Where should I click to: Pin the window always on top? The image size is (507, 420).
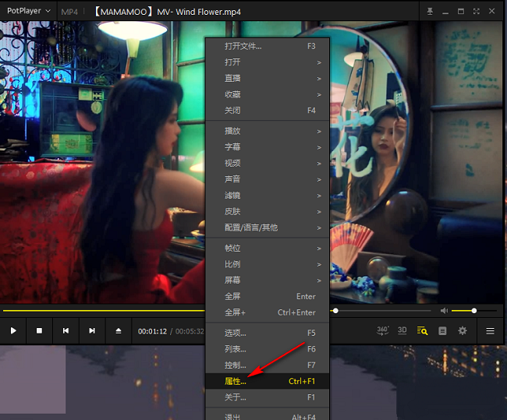tap(430, 12)
